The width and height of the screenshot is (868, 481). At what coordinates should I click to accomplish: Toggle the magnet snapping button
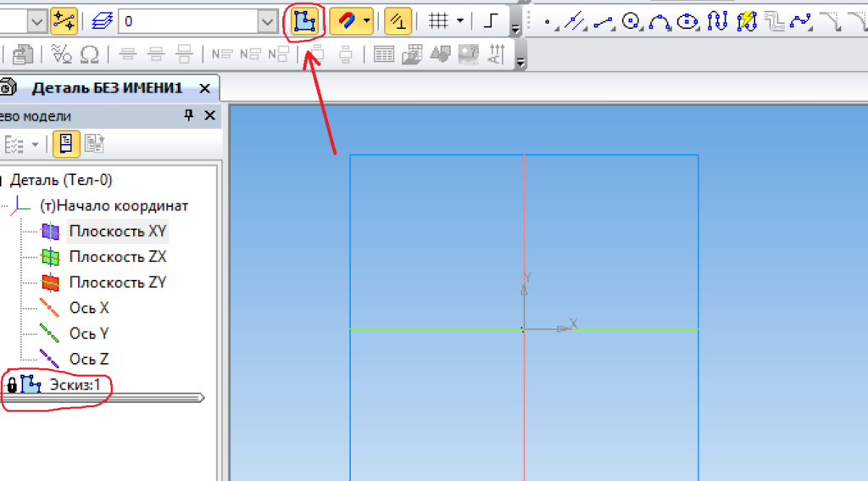(x=348, y=20)
